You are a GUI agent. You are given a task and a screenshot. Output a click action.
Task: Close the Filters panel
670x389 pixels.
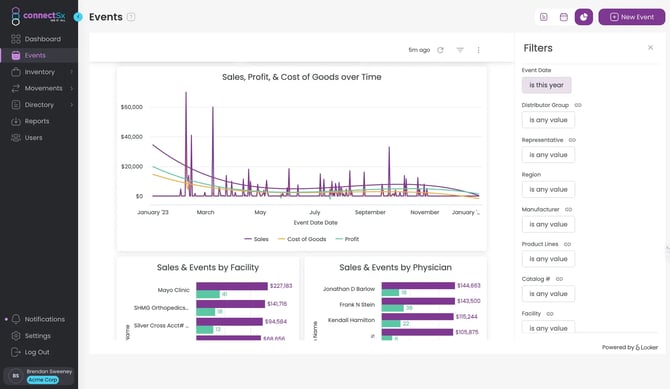(x=650, y=47)
